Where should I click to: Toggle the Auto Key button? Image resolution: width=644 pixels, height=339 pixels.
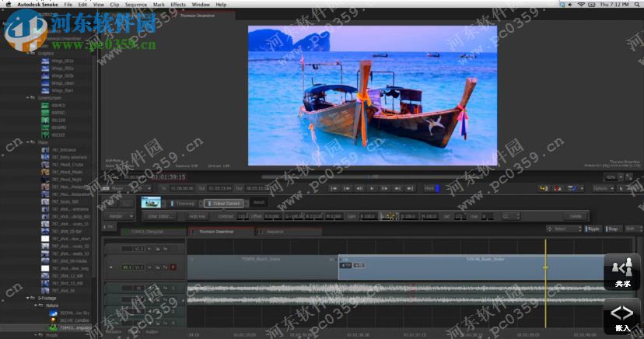pos(198,216)
